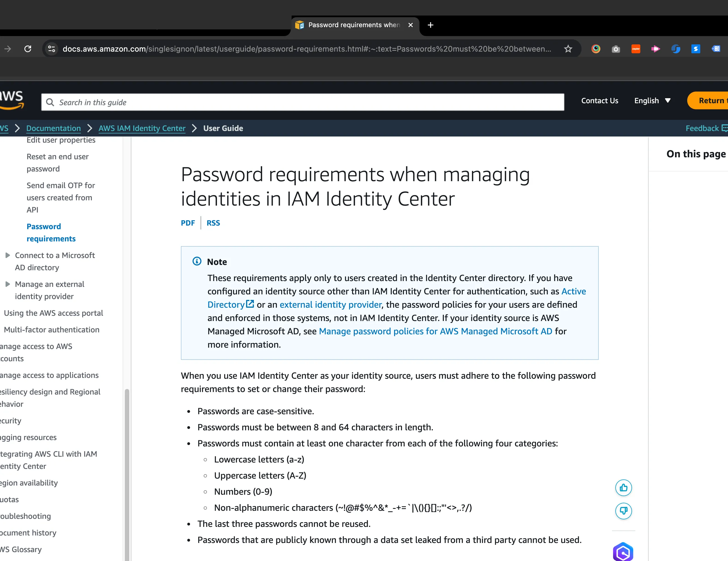
Task: Open a new browser tab
Action: click(x=430, y=25)
